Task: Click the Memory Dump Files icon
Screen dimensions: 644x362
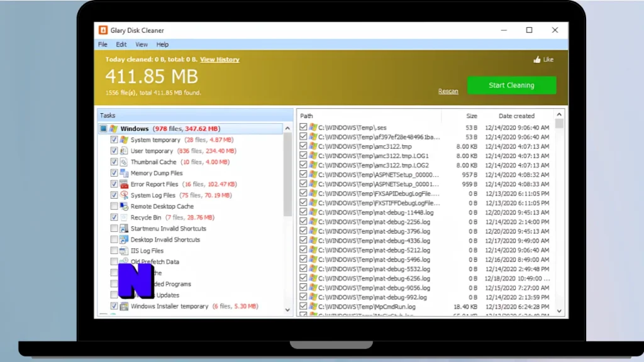Action: pos(124,173)
